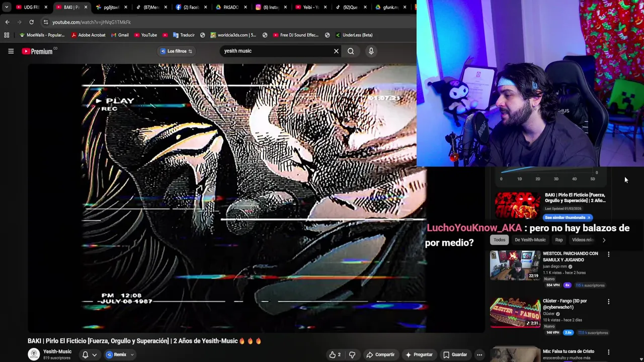Viewport: 644px width, 362px height.
Task: Expand the notification options chevron beside the bell
Action: [94, 355]
